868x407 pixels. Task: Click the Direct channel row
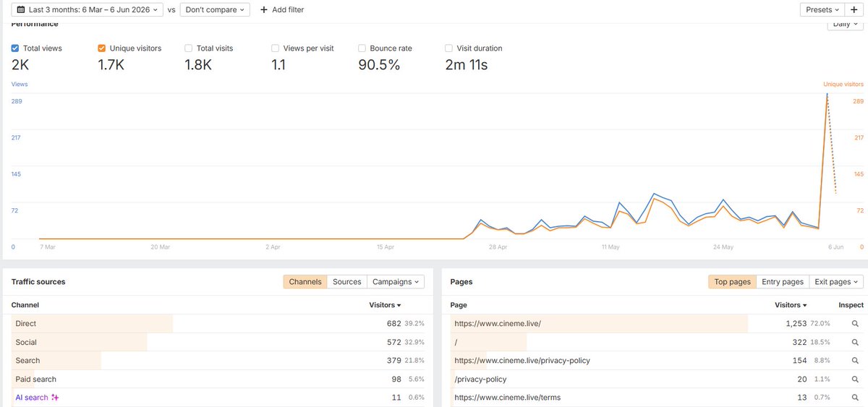[x=218, y=324]
